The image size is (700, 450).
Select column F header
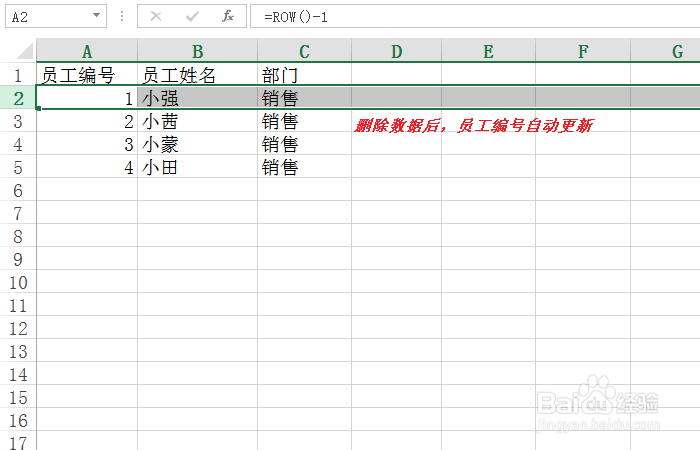[x=583, y=51]
